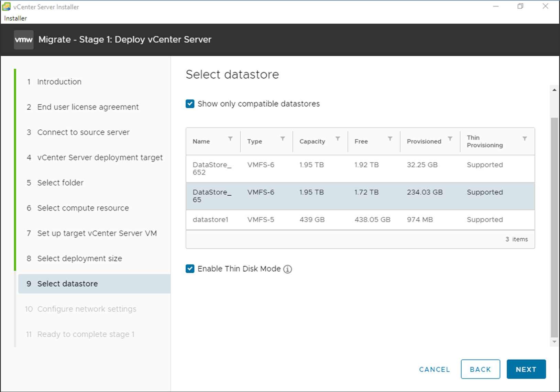Click the NEXT button

(x=526, y=369)
